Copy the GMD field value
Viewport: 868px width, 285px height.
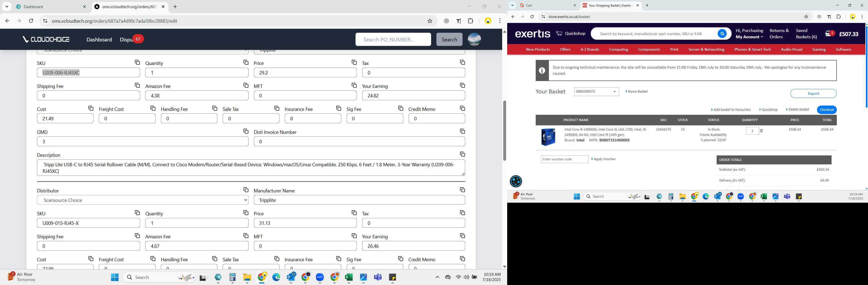(246, 131)
